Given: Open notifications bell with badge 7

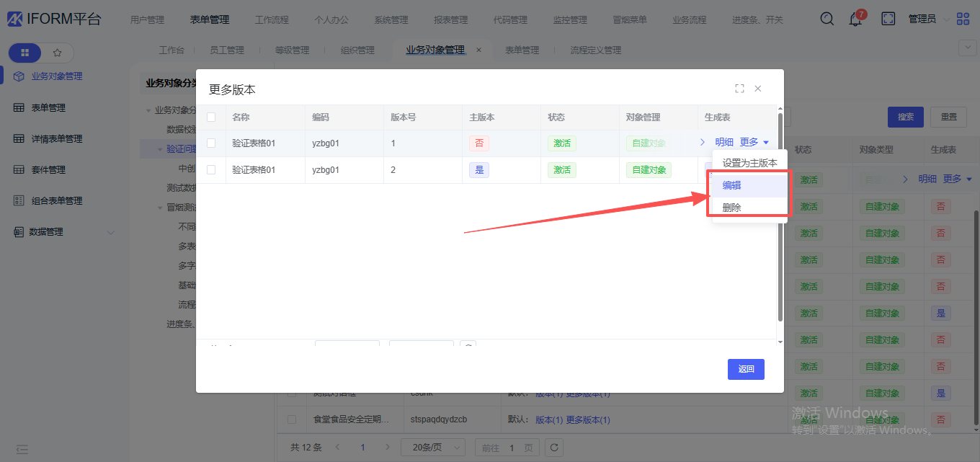Looking at the screenshot, I should point(855,19).
